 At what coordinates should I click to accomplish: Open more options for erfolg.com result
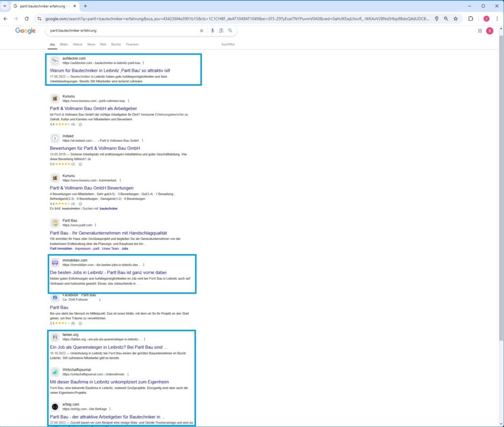(x=110, y=409)
